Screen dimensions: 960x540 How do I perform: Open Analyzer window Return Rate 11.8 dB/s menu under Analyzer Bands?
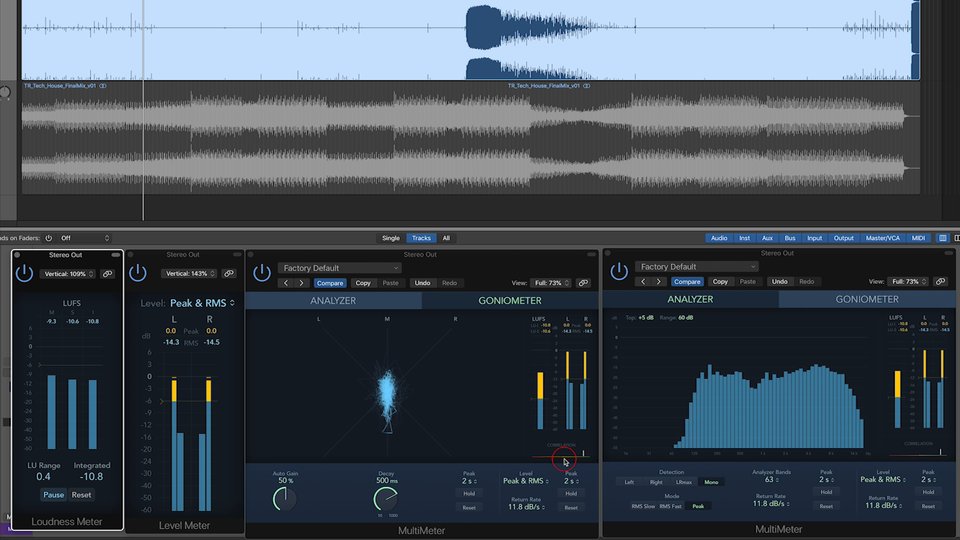pyautogui.click(x=770, y=503)
